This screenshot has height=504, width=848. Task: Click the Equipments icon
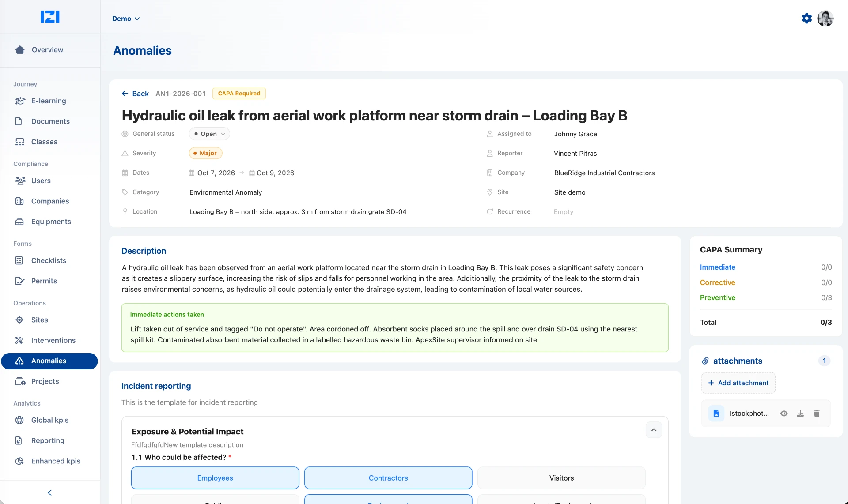coord(19,222)
